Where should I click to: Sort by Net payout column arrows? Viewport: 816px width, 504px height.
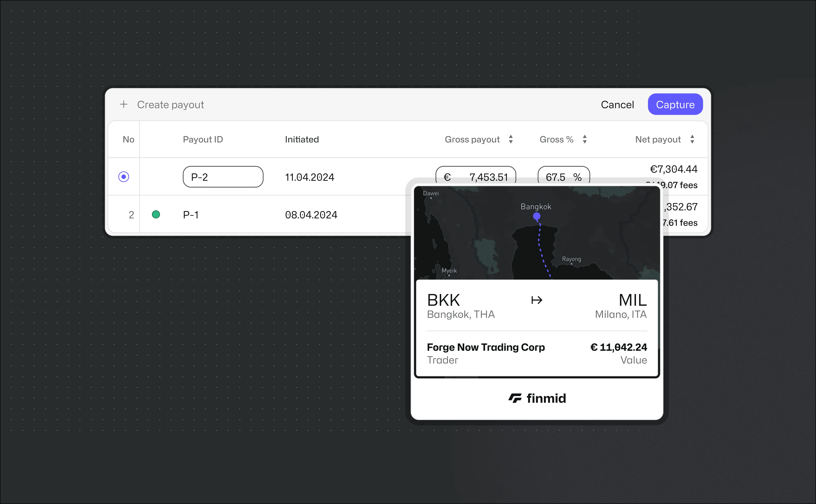692,139
